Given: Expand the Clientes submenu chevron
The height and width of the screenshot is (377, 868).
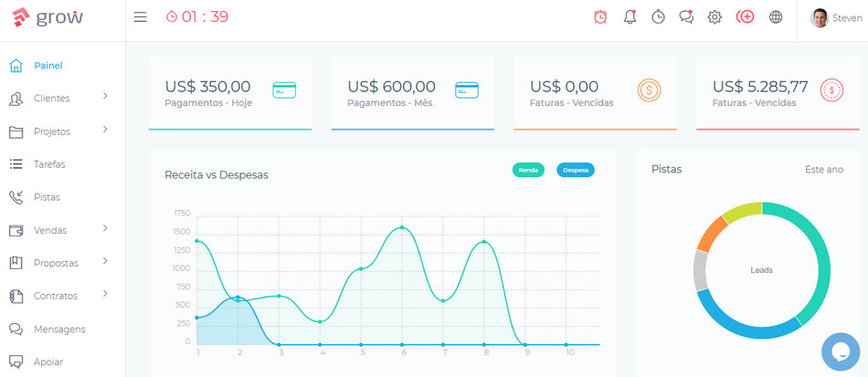Looking at the screenshot, I should 105,96.
